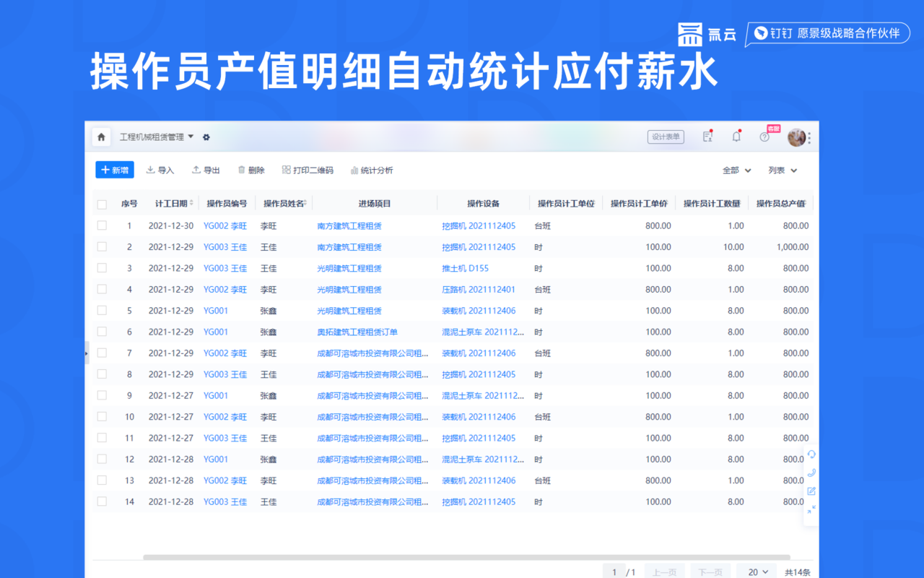The height and width of the screenshot is (578, 924).
Task: Check the checkbox for row 9
Action: click(x=102, y=395)
